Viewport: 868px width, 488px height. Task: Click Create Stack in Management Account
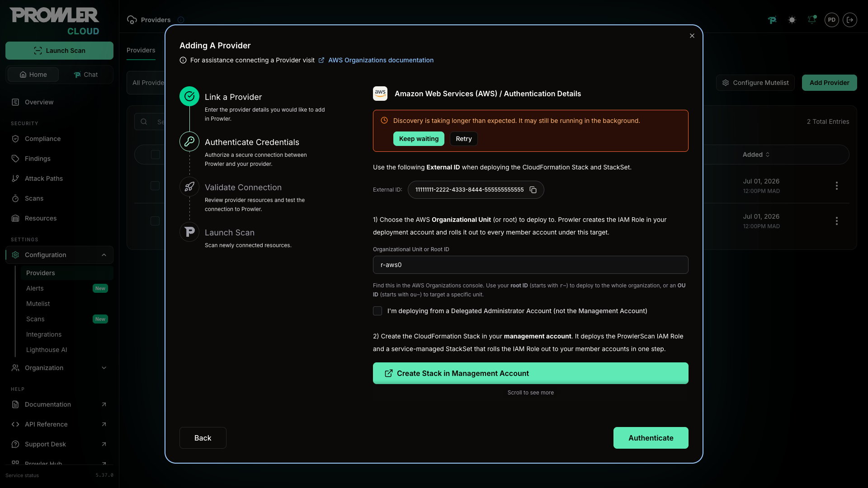(531, 373)
